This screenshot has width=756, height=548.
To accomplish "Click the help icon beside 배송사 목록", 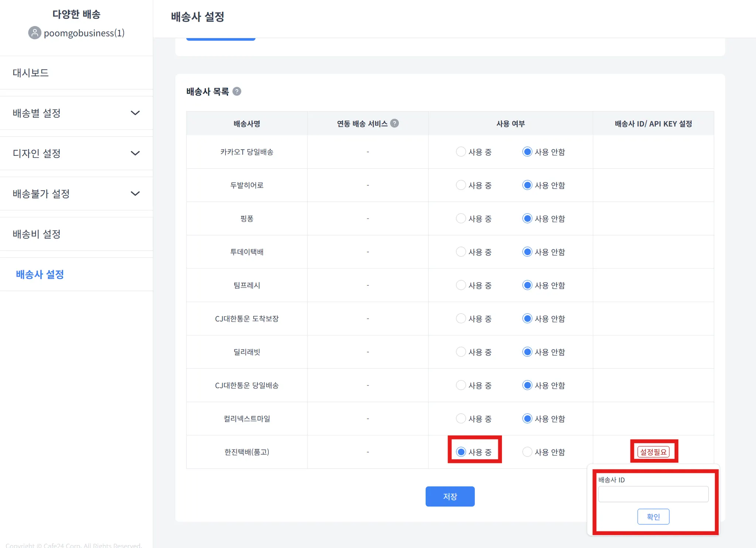I will [237, 91].
